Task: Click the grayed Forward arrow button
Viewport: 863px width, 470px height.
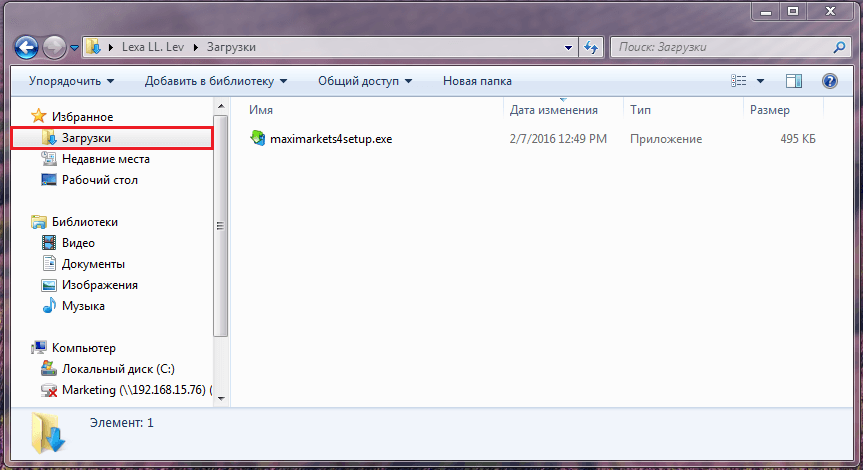Action: tap(54, 47)
